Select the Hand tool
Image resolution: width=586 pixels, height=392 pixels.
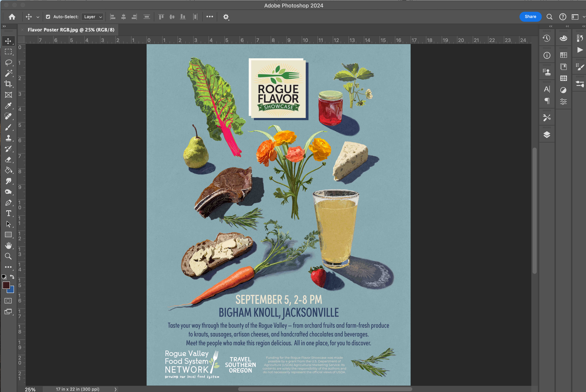[8, 246]
